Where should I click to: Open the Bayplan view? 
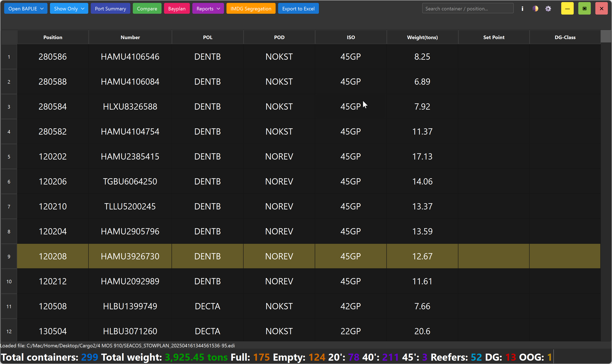[177, 9]
